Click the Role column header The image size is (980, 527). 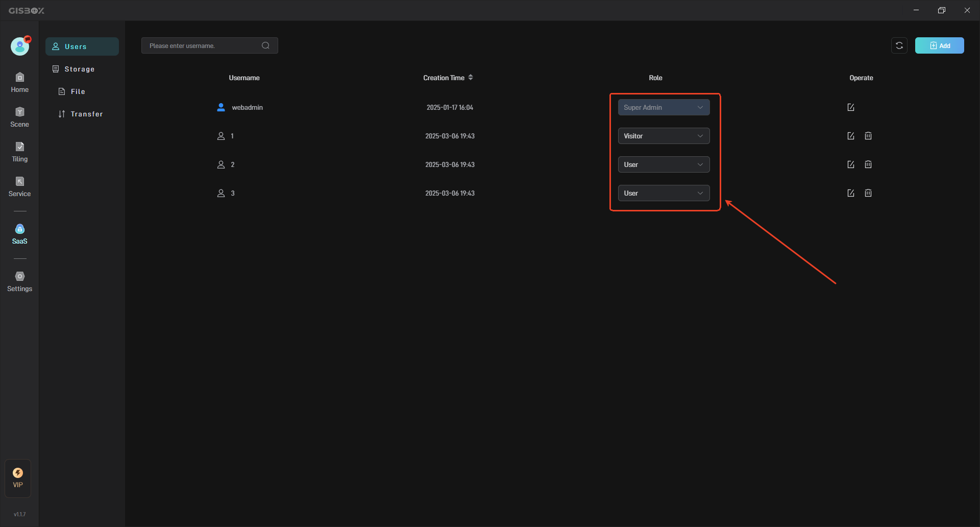(655, 78)
